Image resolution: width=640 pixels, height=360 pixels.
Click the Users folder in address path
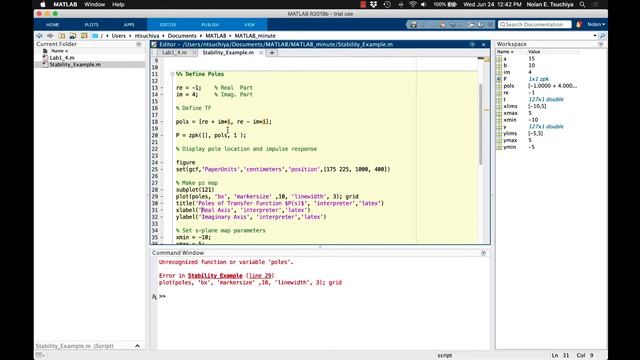click(x=119, y=36)
